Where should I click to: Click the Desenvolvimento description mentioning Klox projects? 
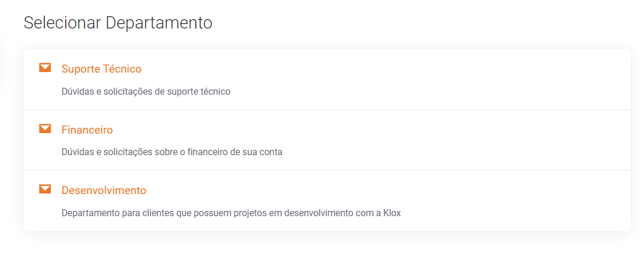click(x=231, y=213)
